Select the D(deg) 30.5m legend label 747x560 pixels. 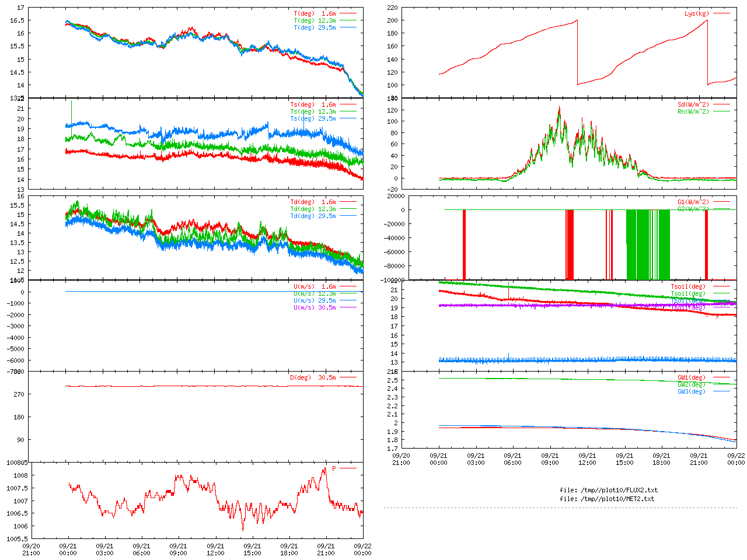point(313,377)
